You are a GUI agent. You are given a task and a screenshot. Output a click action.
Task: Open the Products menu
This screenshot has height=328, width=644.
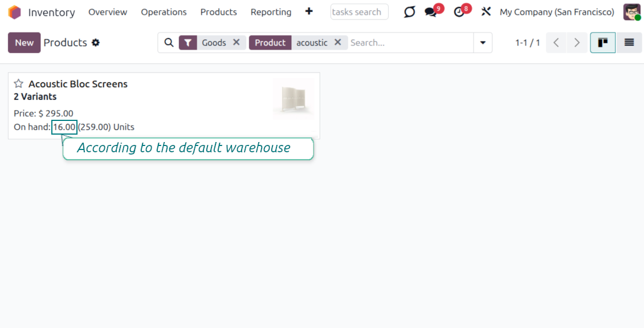click(218, 13)
